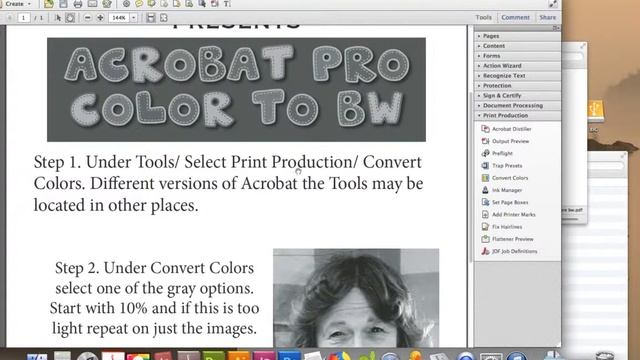Click the Preflight icon

(485, 153)
